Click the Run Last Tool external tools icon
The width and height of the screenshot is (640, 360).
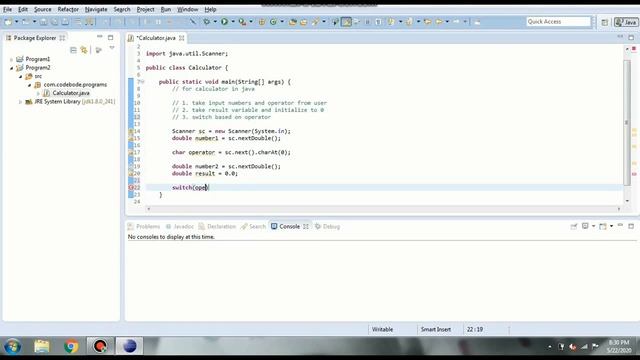pos(242,22)
